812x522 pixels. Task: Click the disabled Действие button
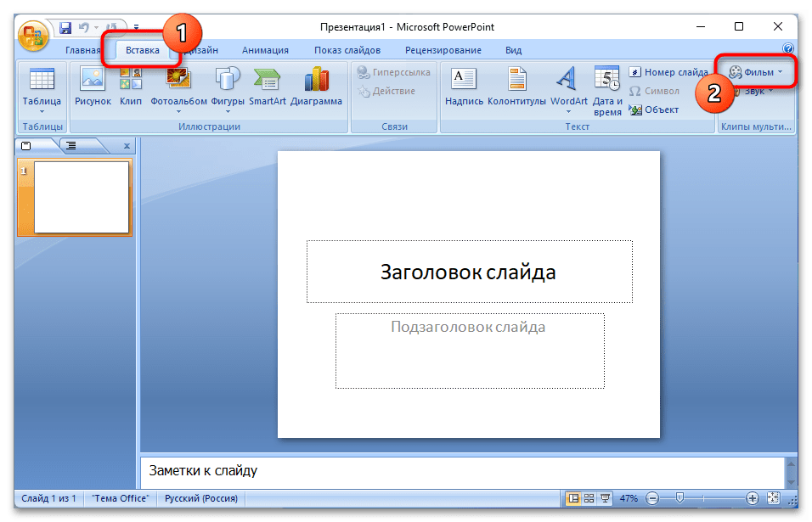coord(386,91)
